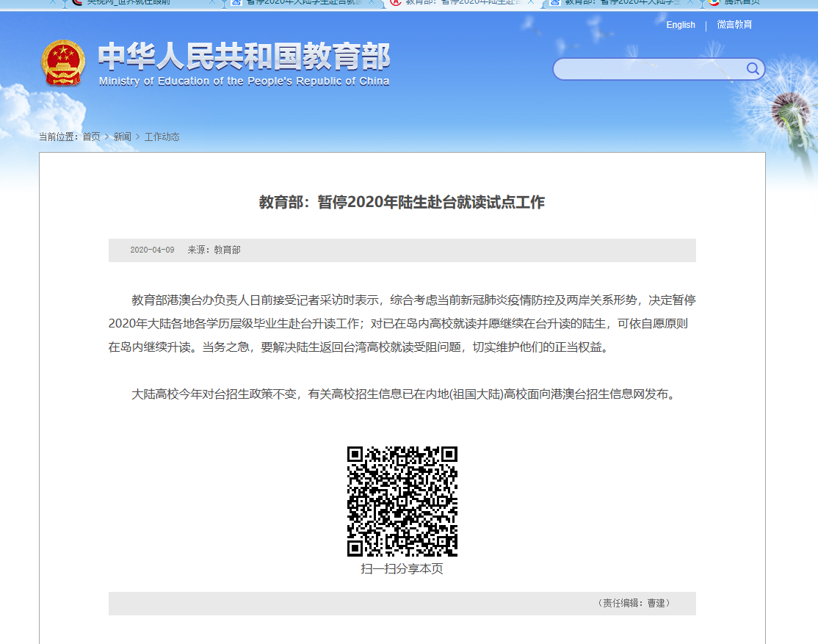
Task: Click the English subtitle Ministry of Education
Action: (x=244, y=81)
